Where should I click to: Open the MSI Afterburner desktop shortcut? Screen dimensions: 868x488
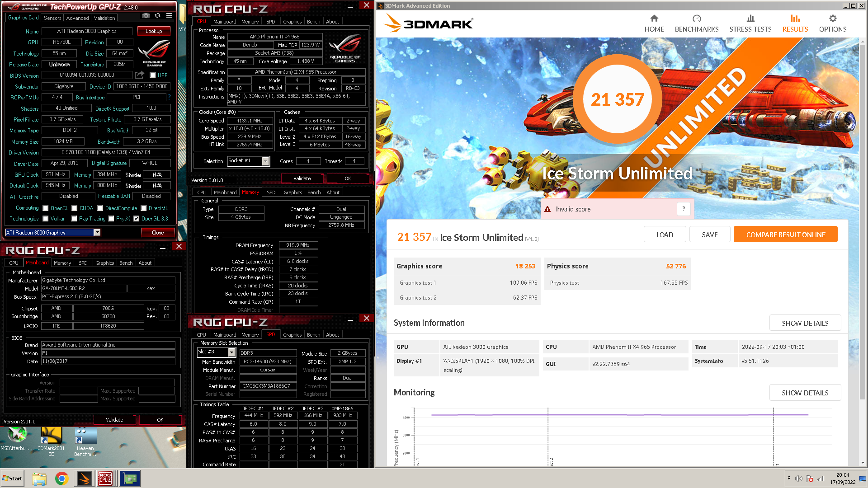[x=17, y=439]
